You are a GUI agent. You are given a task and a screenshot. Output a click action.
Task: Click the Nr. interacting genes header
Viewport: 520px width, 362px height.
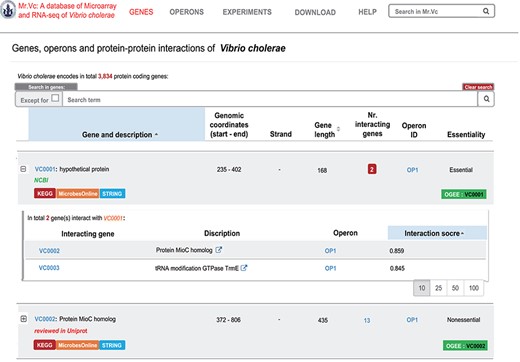372,124
